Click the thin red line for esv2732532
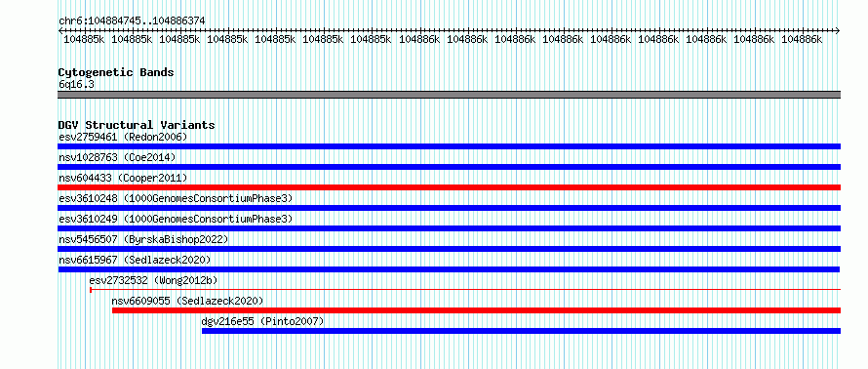 465,289
